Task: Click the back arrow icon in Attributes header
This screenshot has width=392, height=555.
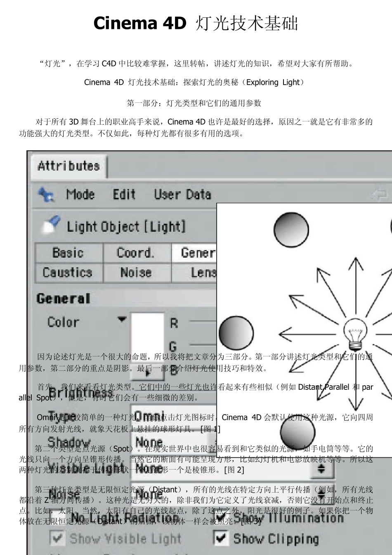Action: (380, 194)
